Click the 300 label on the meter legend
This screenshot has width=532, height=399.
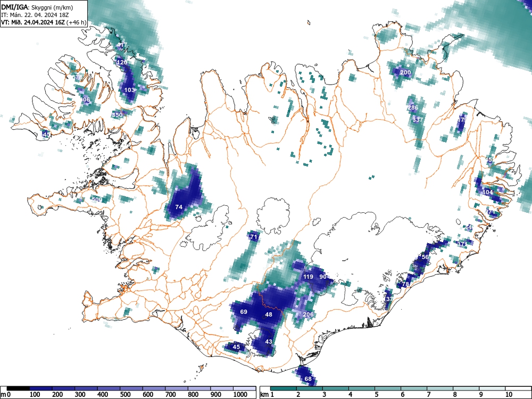[80, 395]
